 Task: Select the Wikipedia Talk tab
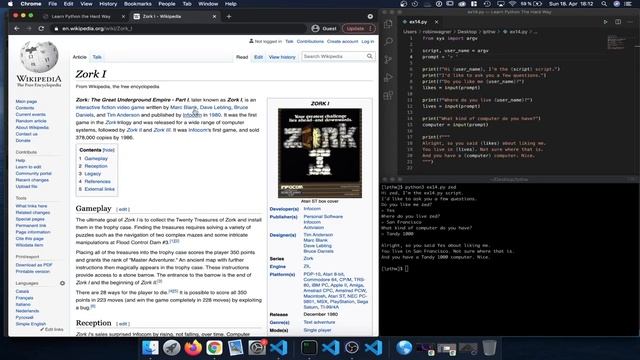97,57
